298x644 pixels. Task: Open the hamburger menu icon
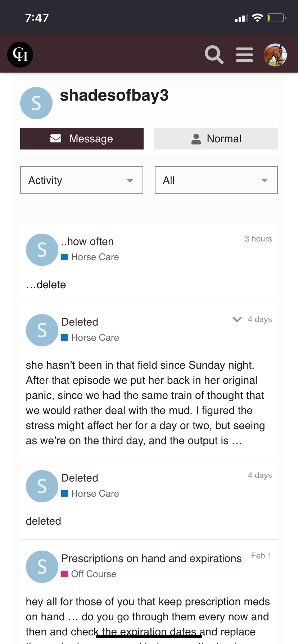[244, 55]
